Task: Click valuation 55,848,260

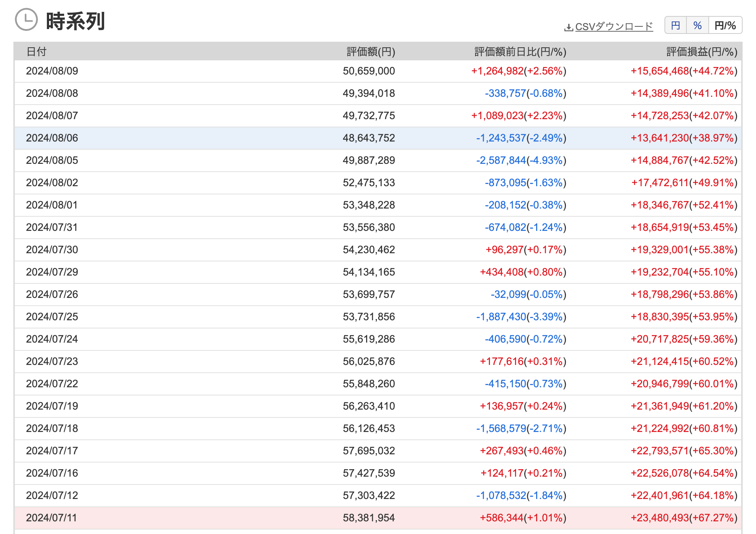Action: [369, 384]
